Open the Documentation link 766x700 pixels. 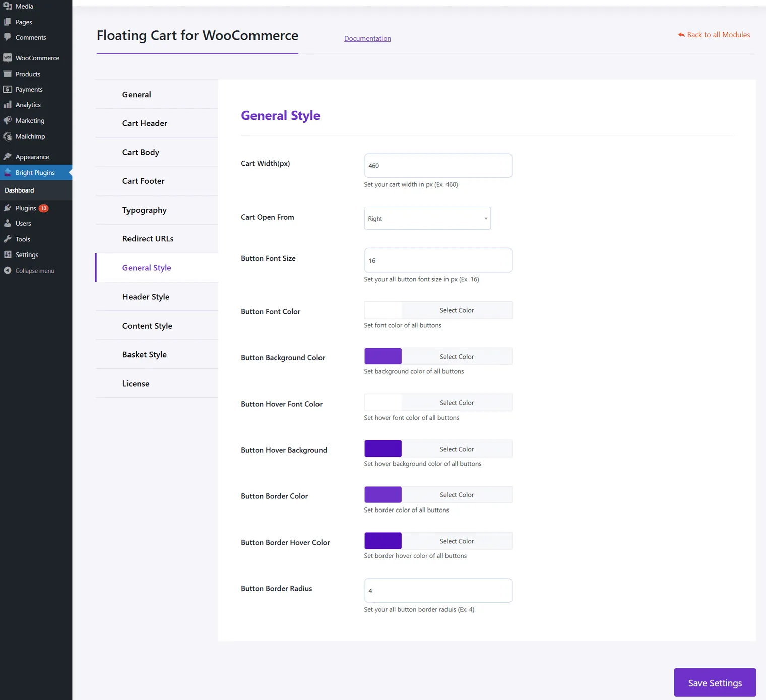[x=367, y=38]
